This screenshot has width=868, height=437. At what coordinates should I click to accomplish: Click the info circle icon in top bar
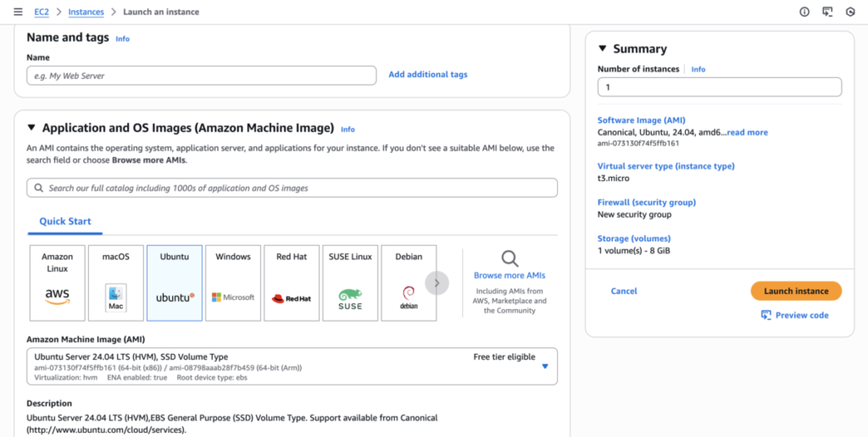click(804, 12)
